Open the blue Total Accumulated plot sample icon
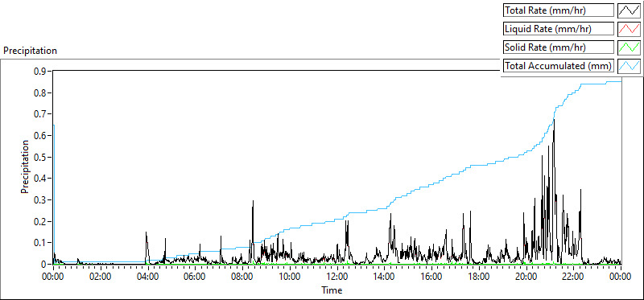This screenshot has height=300, width=644. pos(629,66)
